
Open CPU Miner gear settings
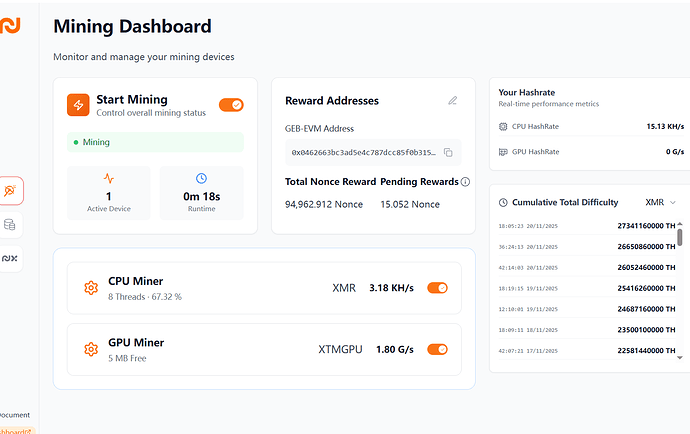point(91,288)
